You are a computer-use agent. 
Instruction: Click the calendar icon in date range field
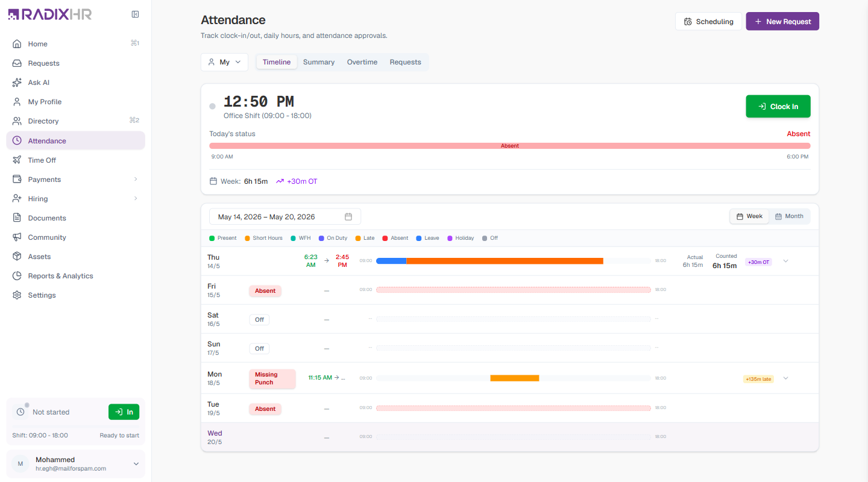point(348,217)
